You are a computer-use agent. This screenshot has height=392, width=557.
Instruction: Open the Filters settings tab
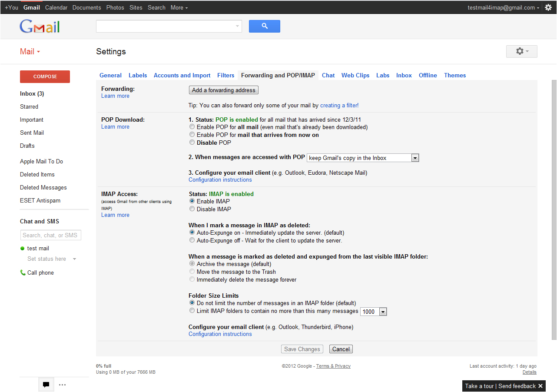tap(225, 75)
